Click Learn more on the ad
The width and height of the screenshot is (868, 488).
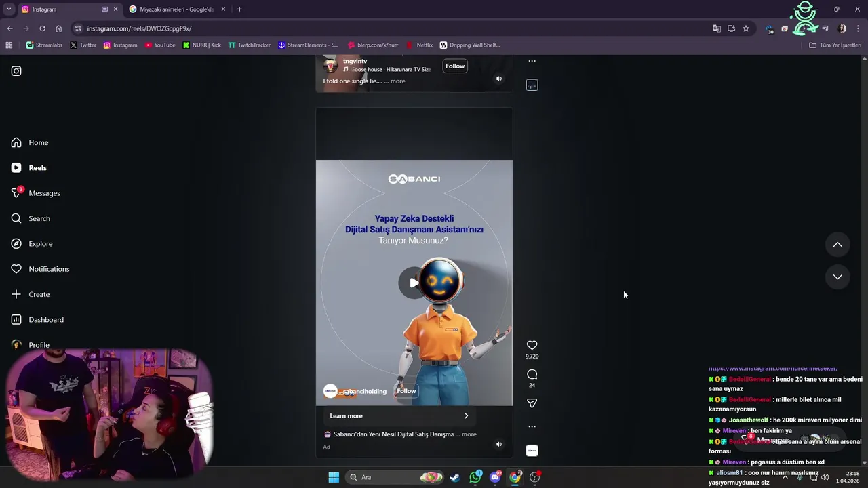coord(399,415)
